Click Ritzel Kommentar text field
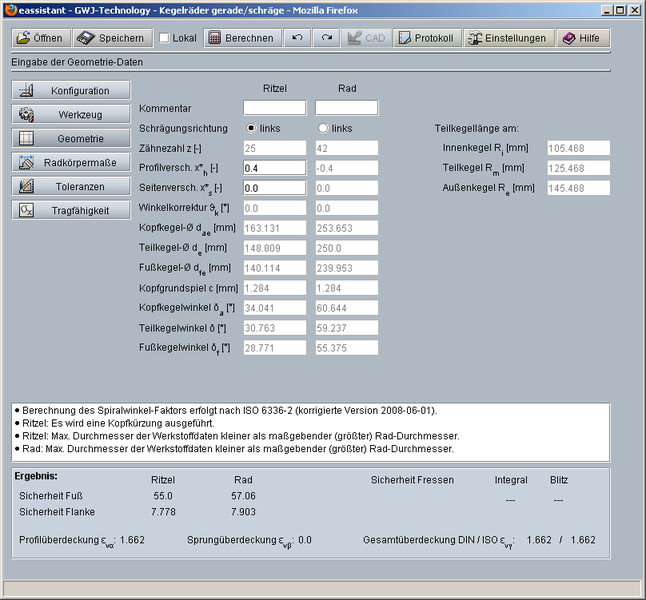Viewport: 646px width, 600px height. click(274, 108)
